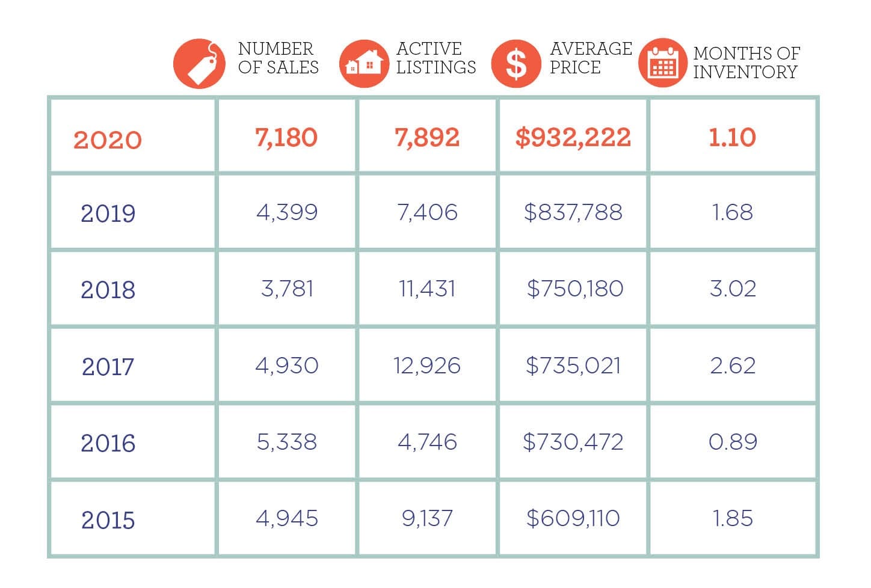Select the 2019 year row label
The image size is (871, 588).
pyautogui.click(x=108, y=213)
